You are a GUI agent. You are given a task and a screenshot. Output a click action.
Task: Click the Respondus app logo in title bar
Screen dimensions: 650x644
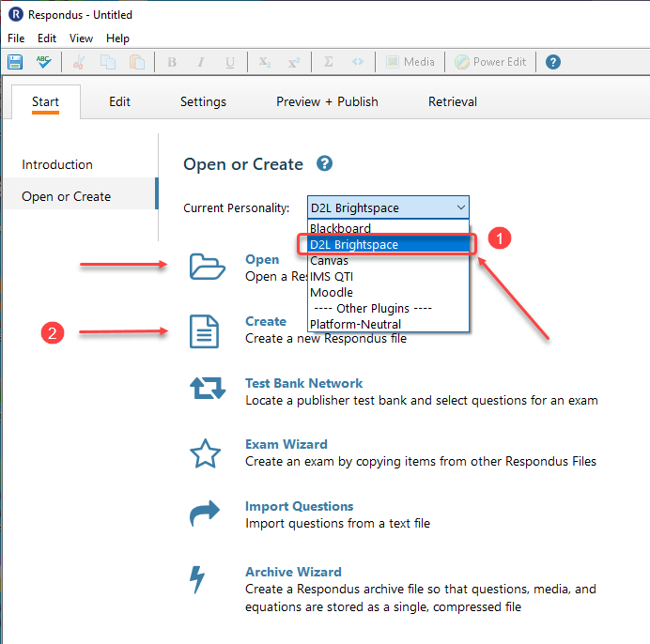point(16,14)
